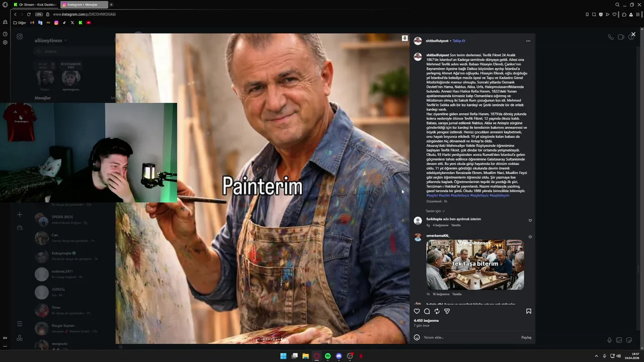Reload the current page
644x362 pixels.
pyautogui.click(x=29, y=14)
